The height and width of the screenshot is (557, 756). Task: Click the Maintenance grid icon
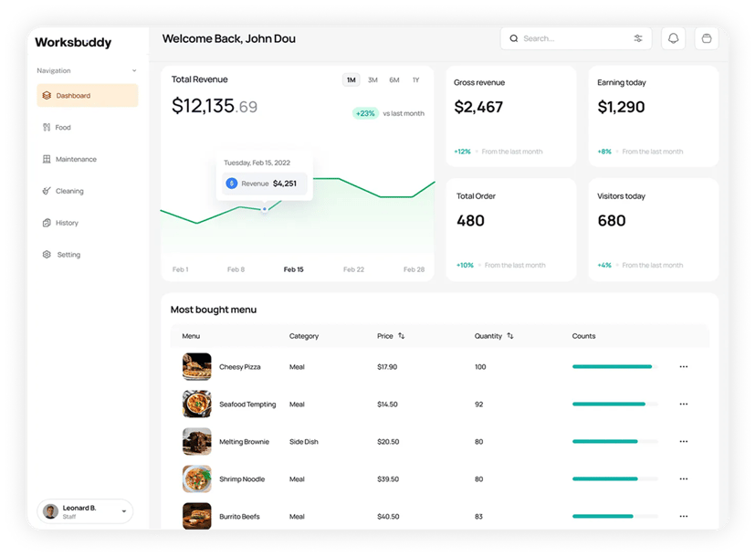(47, 159)
